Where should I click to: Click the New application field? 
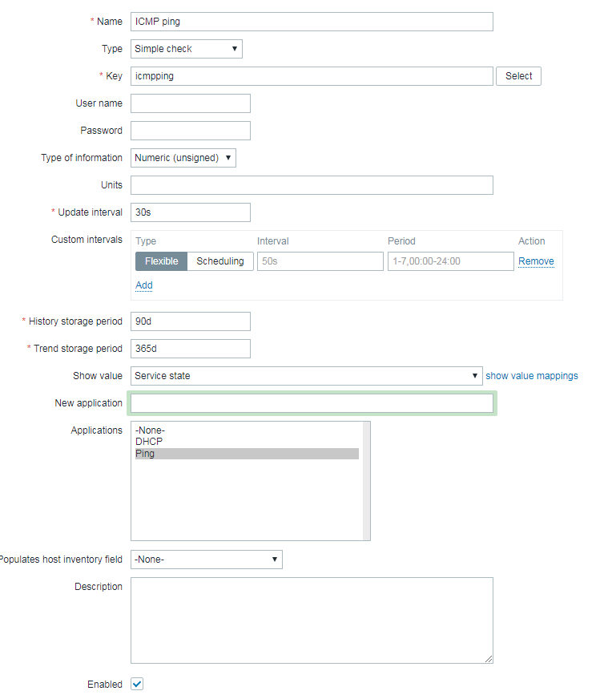click(x=312, y=403)
